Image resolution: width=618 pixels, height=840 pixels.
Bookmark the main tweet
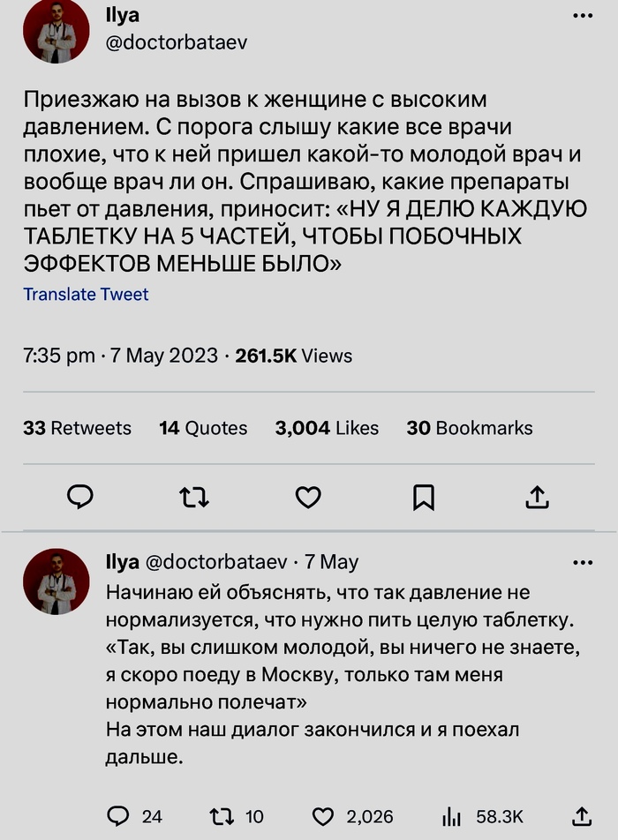(425, 498)
